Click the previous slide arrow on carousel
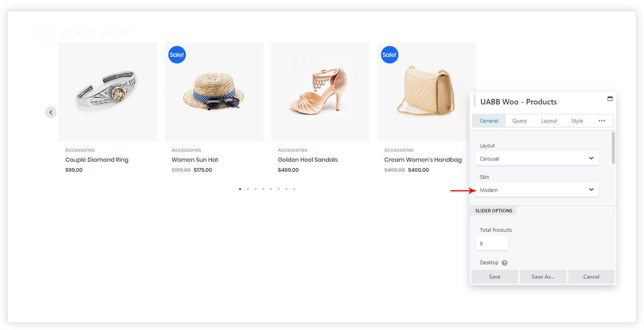The image size is (644, 330). click(x=51, y=112)
